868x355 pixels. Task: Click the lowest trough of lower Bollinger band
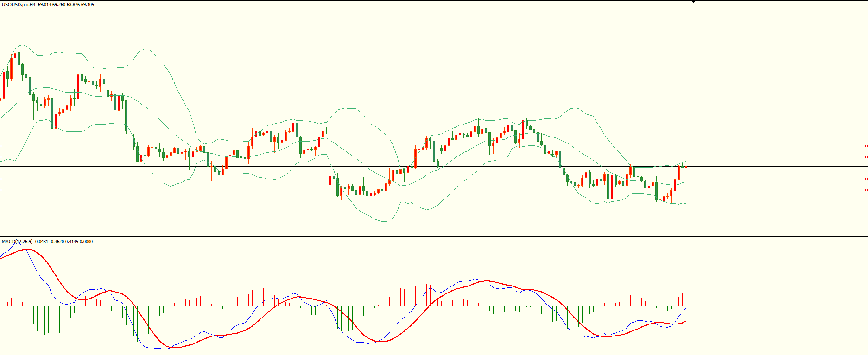385,222
